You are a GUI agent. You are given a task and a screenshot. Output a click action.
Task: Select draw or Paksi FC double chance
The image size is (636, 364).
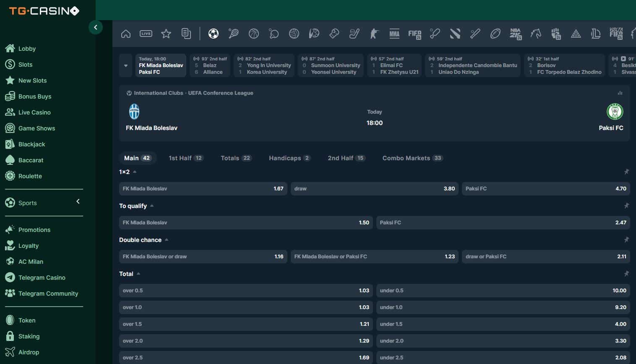(546, 257)
